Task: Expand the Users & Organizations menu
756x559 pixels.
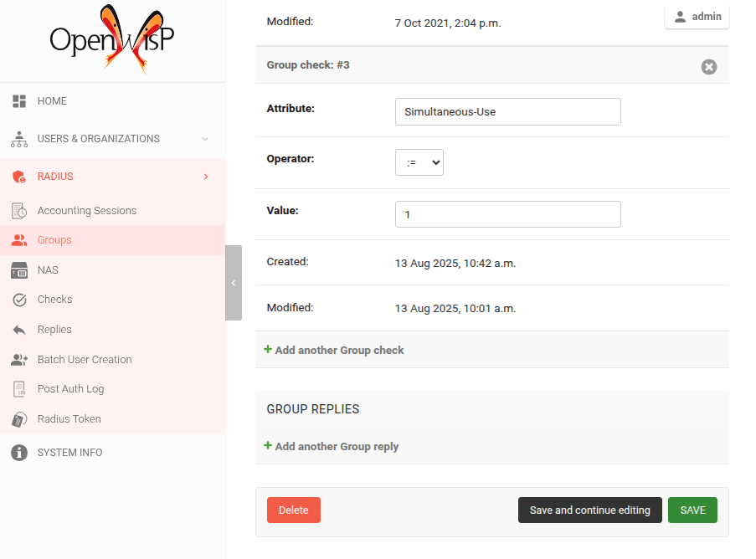Action: 205,139
